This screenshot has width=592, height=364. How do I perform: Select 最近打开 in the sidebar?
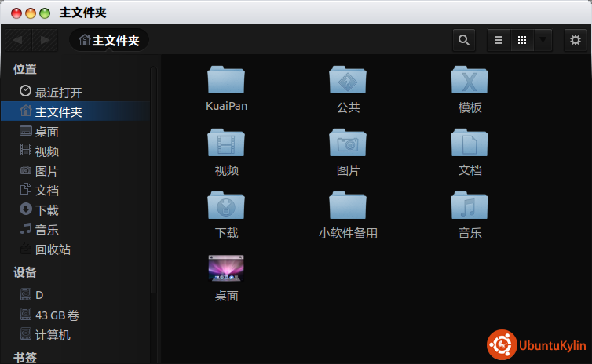pyautogui.click(x=58, y=93)
